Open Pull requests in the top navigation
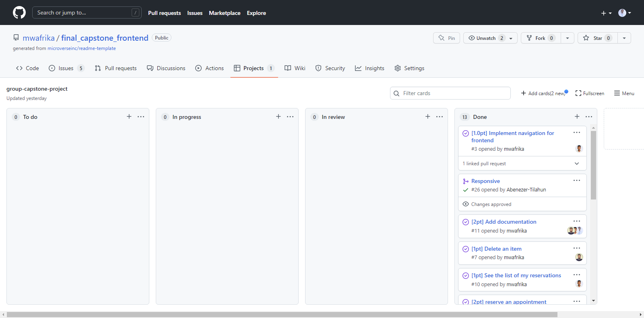This screenshot has height=318, width=644. tap(164, 13)
